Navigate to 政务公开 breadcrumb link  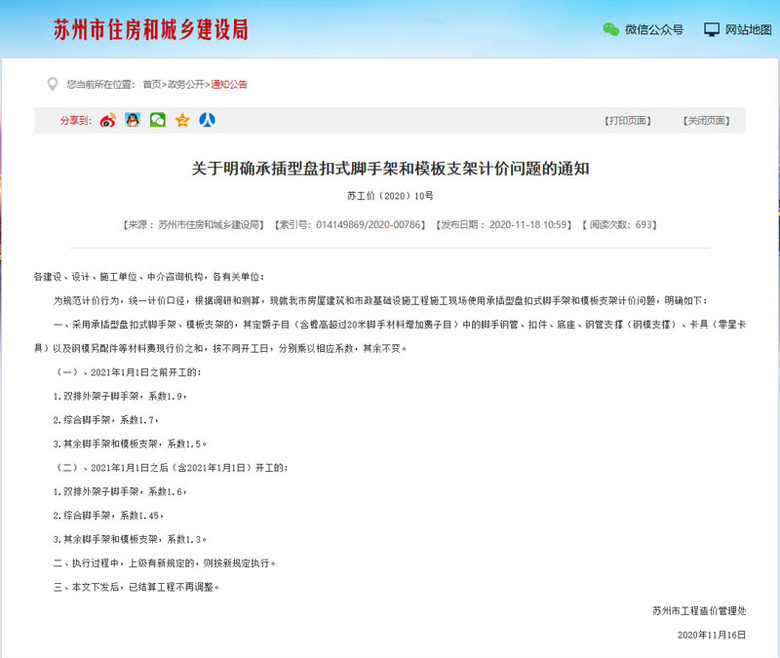(x=186, y=85)
